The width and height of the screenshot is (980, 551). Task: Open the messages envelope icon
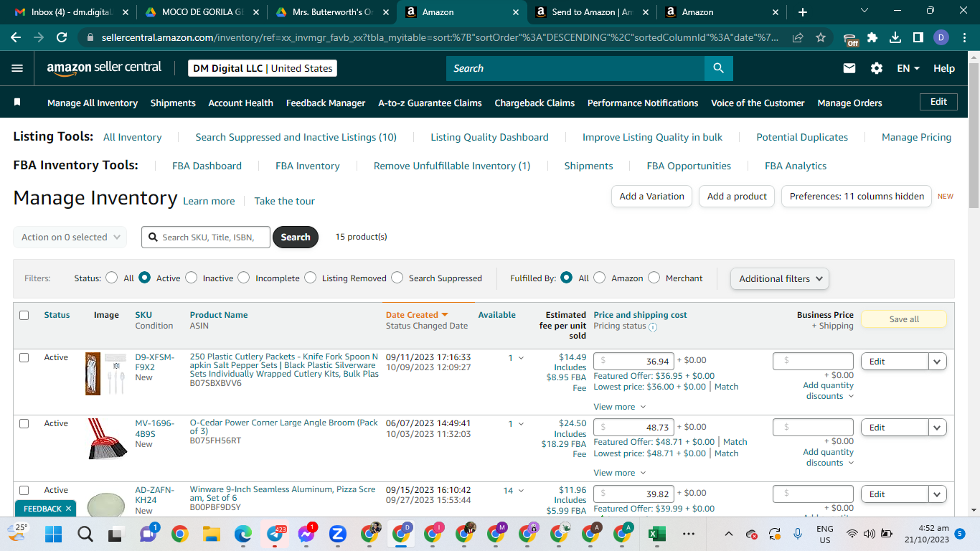(849, 68)
